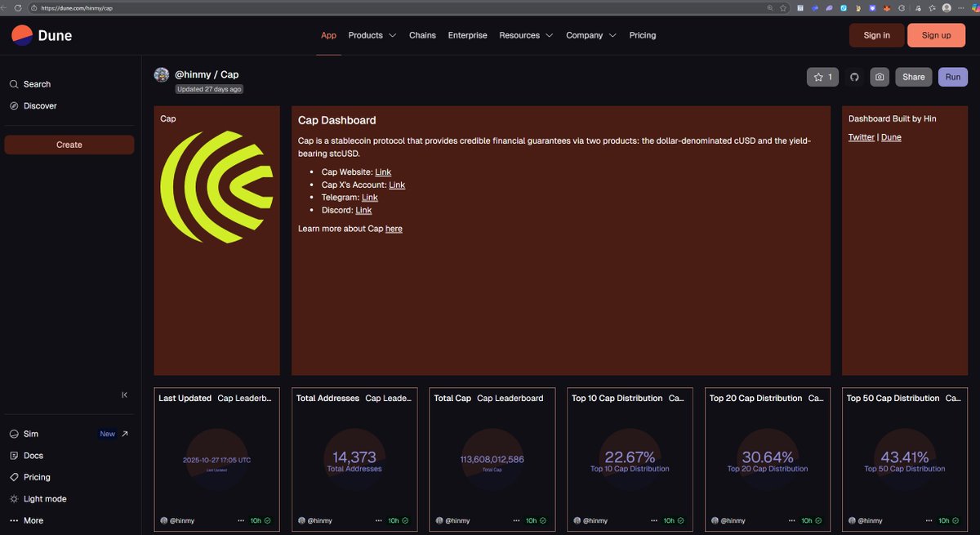Open the Cap Website link
The width and height of the screenshot is (980, 535).
(383, 172)
